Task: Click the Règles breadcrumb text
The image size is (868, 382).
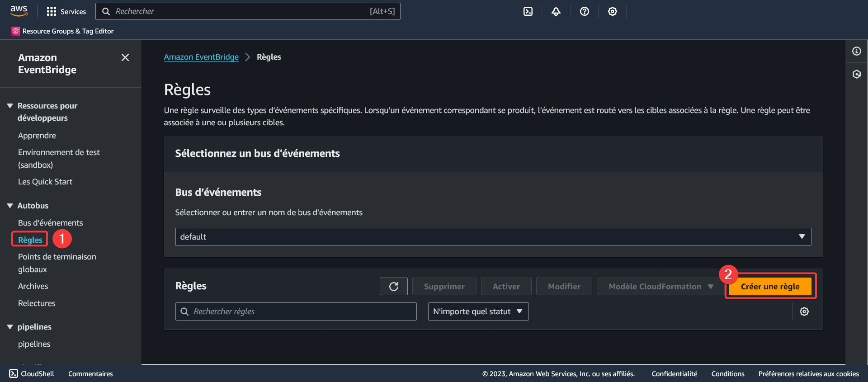Action: [x=269, y=57]
